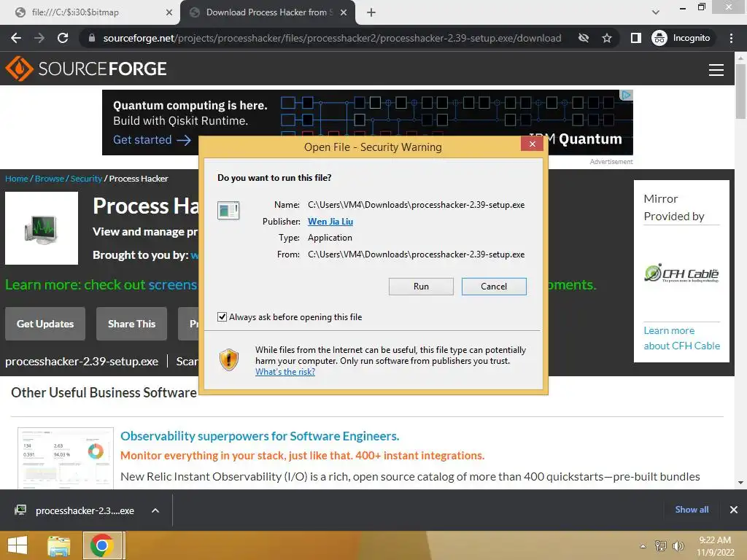Expand the download item chevron menu
This screenshot has height=560, width=747.
(155, 510)
